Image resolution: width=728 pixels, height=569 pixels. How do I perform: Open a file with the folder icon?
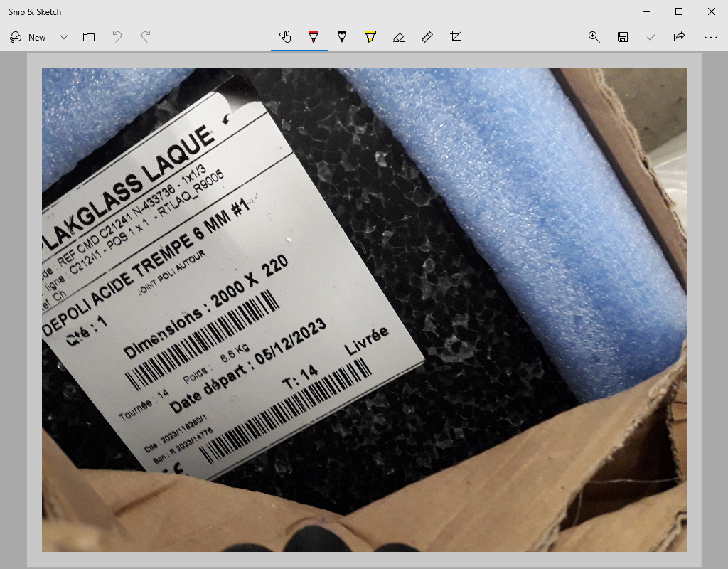pos(89,37)
